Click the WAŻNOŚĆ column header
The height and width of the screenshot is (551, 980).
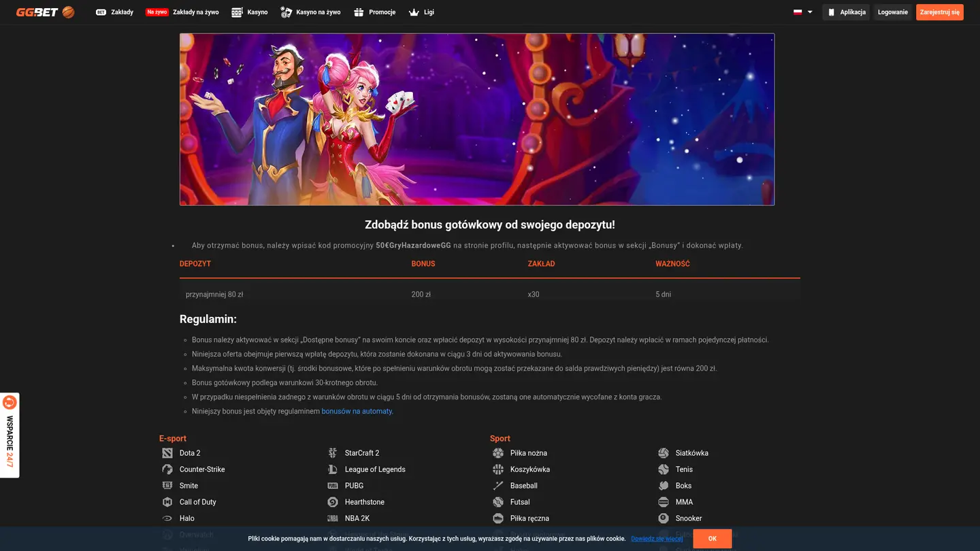672,264
